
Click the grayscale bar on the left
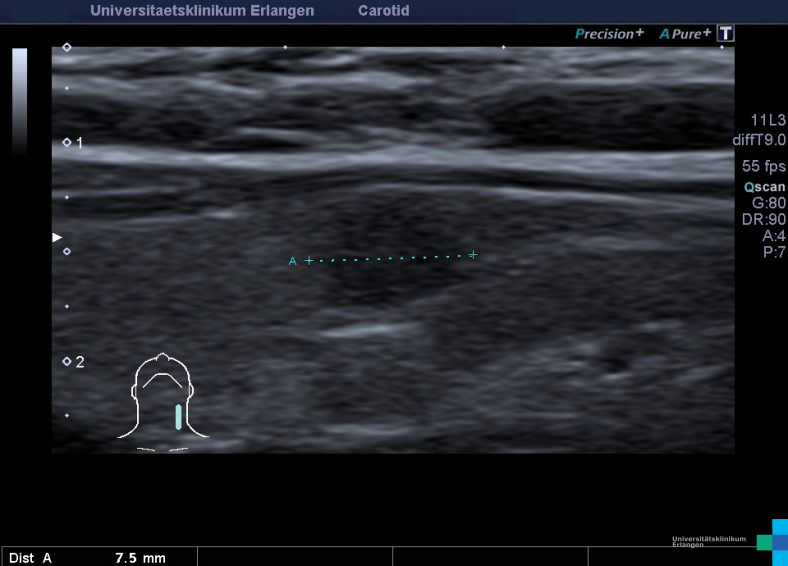[x=19, y=100]
